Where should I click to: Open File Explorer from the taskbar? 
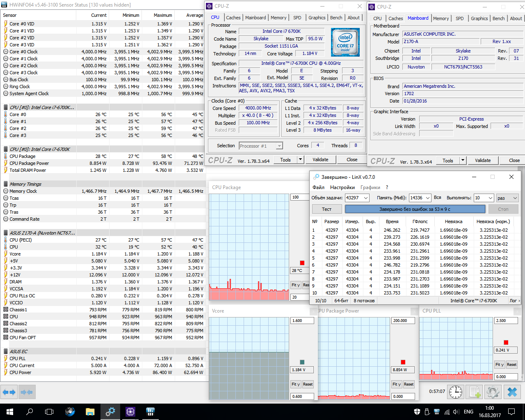(x=90, y=411)
